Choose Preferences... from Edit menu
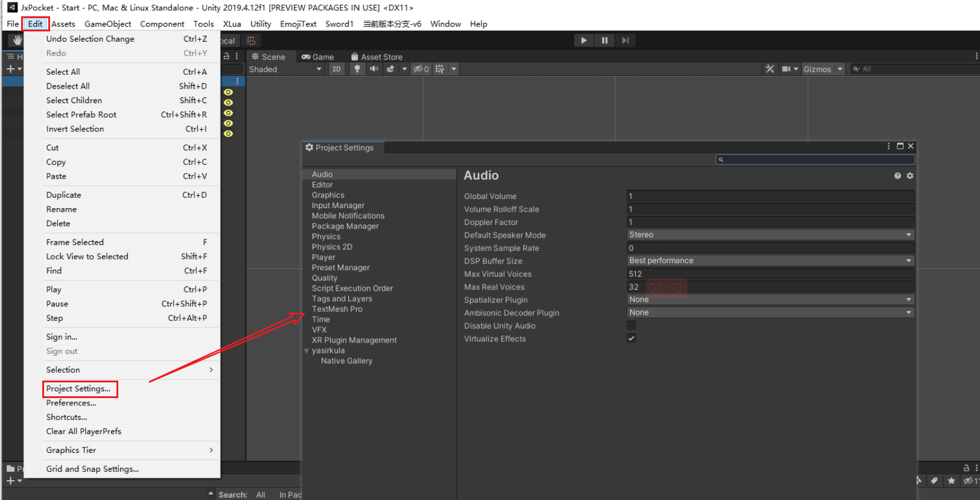Image resolution: width=980 pixels, height=500 pixels. click(x=71, y=403)
